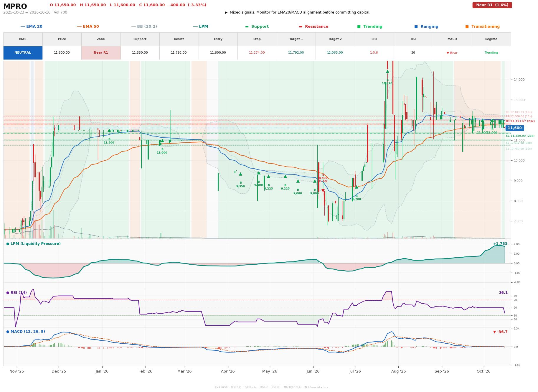This screenshot has width=538, height=392.
Task: Click the MACD reading -36.7
Action: (500, 332)
